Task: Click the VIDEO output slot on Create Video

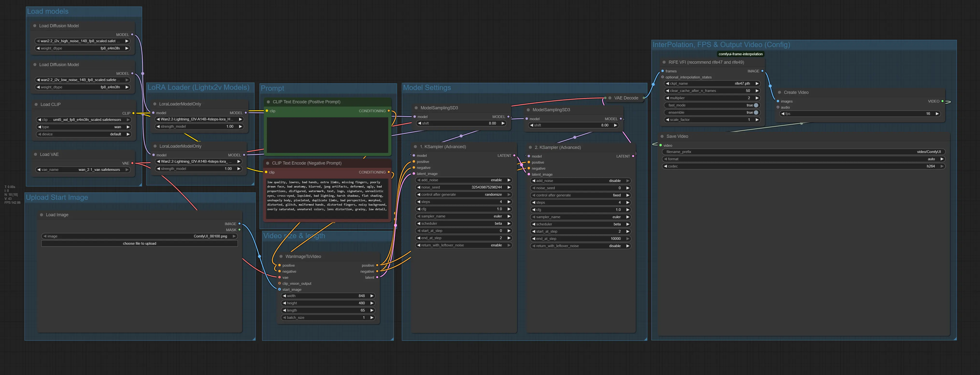Action: pyautogui.click(x=942, y=101)
